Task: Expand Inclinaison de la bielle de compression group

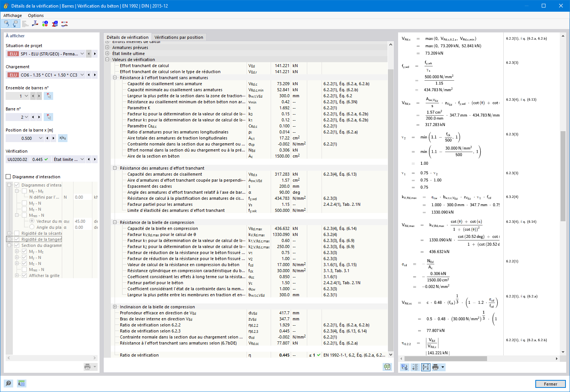Action: (x=115, y=307)
